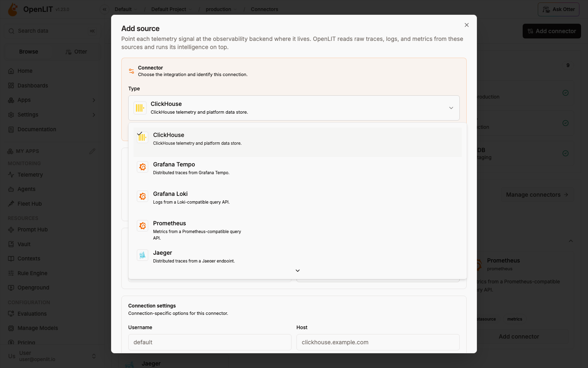Viewport: 588px width, 368px height.
Task: Open Documentation in sidebar
Action: (53, 130)
